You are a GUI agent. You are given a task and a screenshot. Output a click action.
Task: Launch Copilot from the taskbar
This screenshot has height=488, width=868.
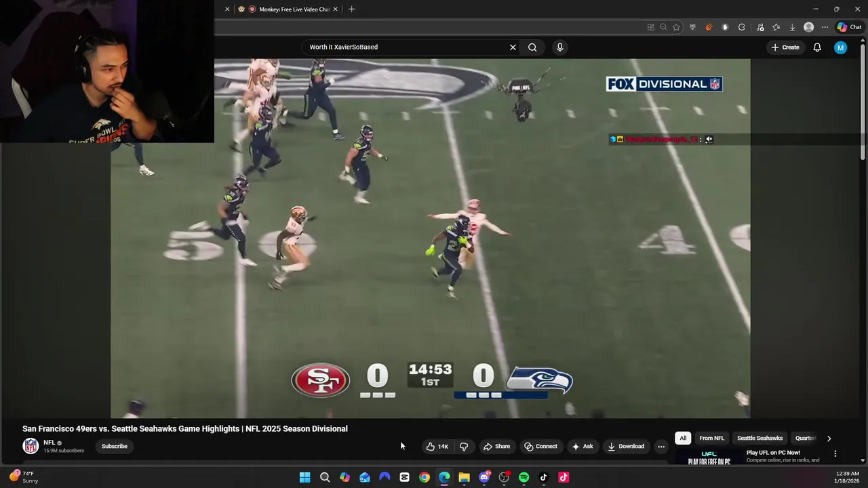tap(344, 477)
